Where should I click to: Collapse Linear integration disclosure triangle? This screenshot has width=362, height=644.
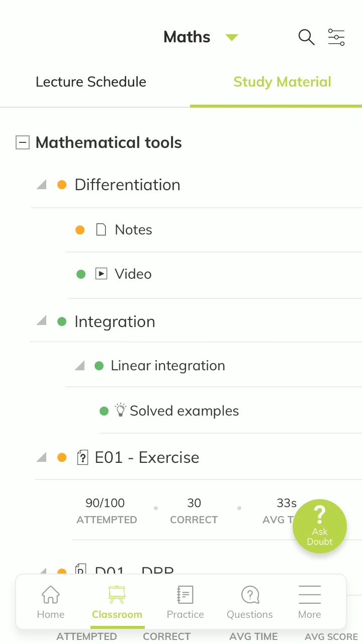tap(80, 366)
